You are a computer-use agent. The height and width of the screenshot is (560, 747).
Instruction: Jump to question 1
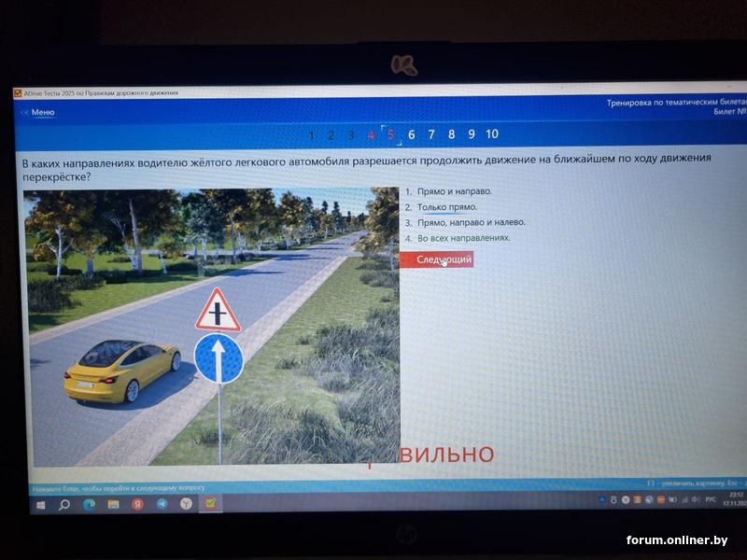coord(311,135)
